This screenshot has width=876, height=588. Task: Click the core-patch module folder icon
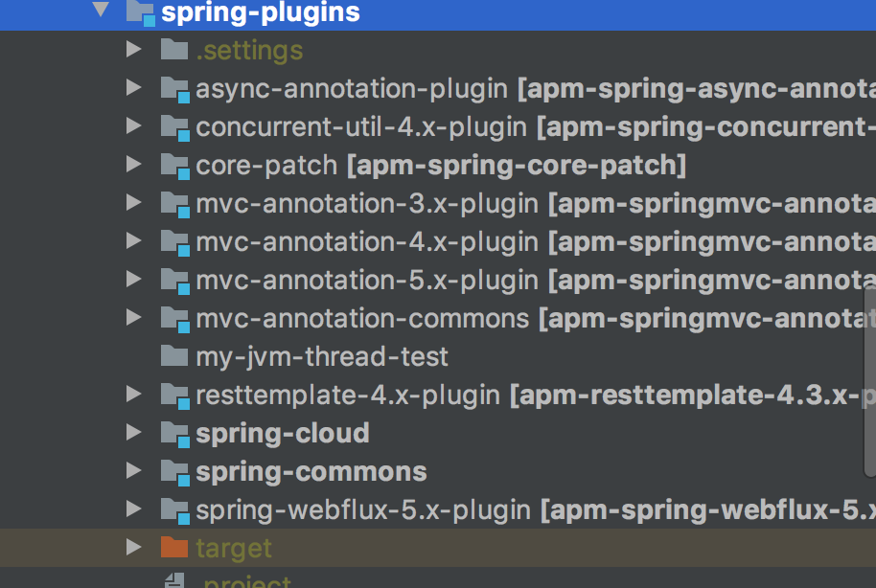174,166
